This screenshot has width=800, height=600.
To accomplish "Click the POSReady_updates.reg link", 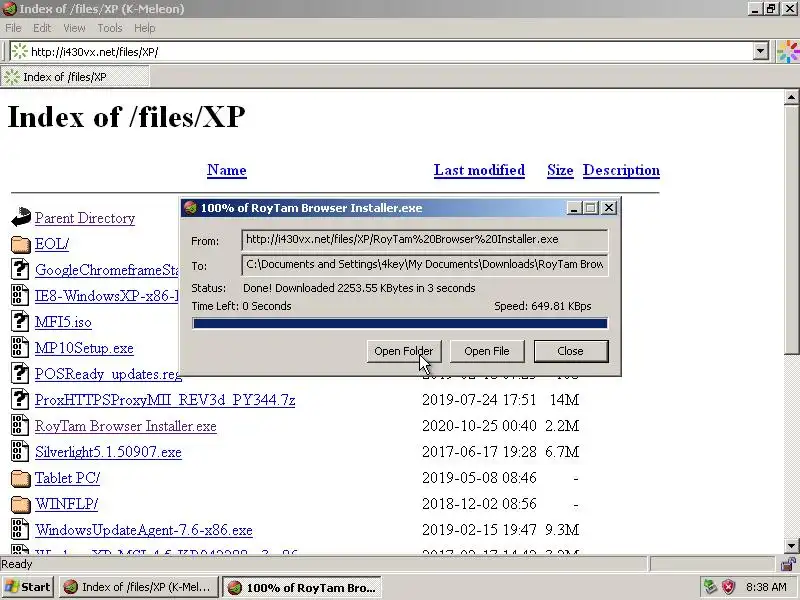I will (x=108, y=374).
